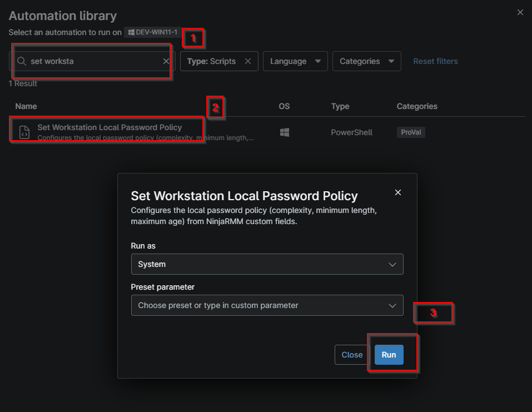Viewport: 532px width, 412px height.
Task: Close the Automation library panel
Action: coord(520,12)
